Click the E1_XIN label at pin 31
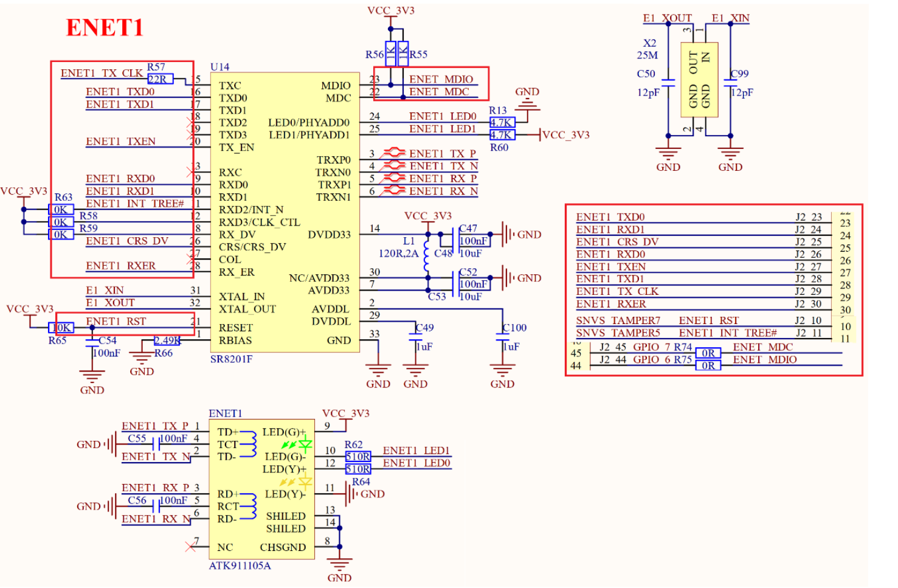Viewport: 898px width, 588px height. (105, 290)
